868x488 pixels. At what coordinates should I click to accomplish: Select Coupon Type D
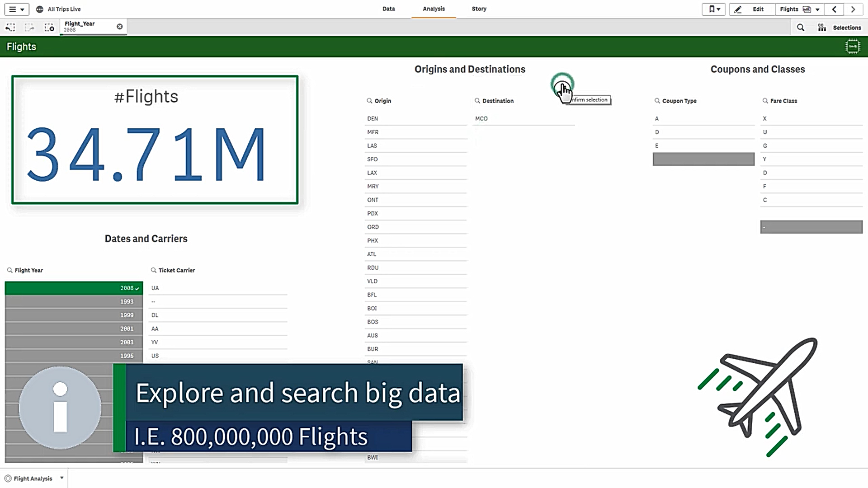(x=703, y=132)
